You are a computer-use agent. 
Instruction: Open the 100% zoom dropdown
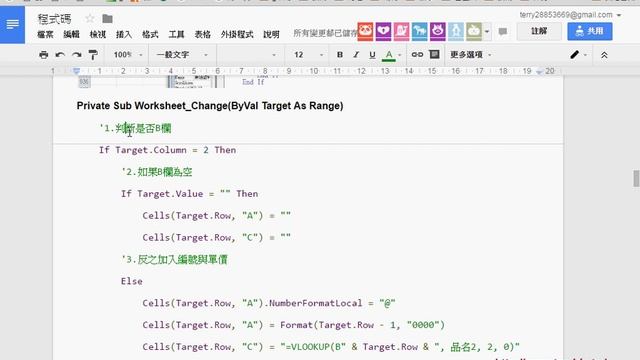(128, 55)
